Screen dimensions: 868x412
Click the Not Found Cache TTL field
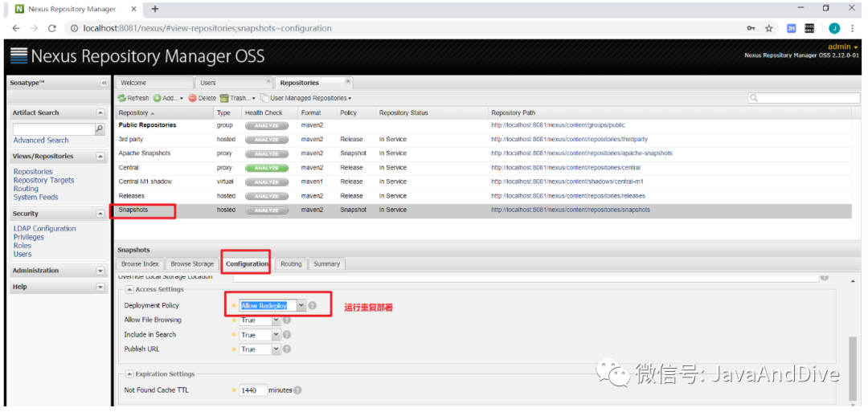pos(253,390)
